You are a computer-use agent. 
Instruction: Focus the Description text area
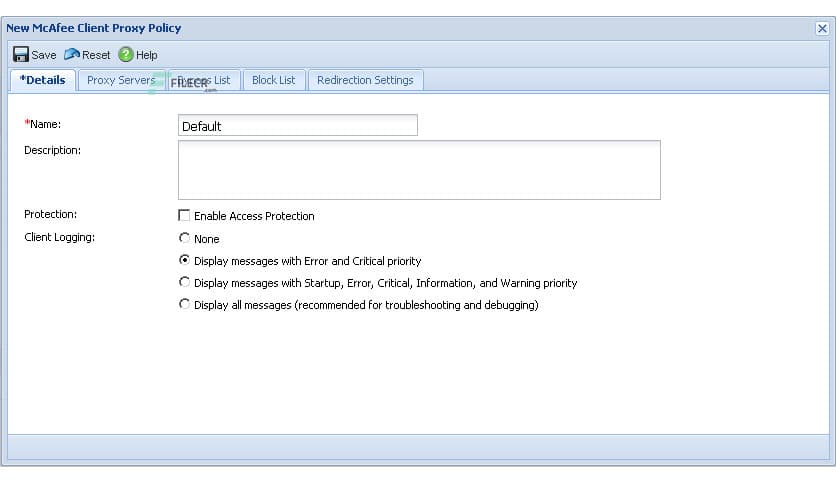tap(419, 170)
